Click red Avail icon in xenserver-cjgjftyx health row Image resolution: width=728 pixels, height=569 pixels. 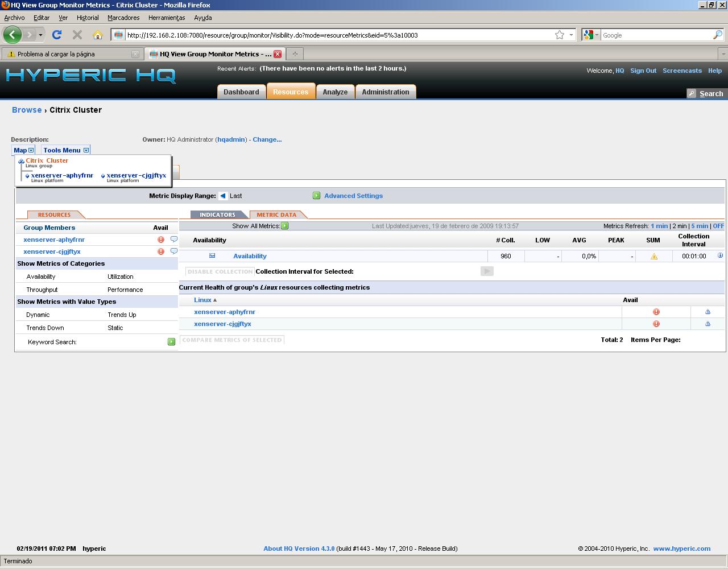656,324
